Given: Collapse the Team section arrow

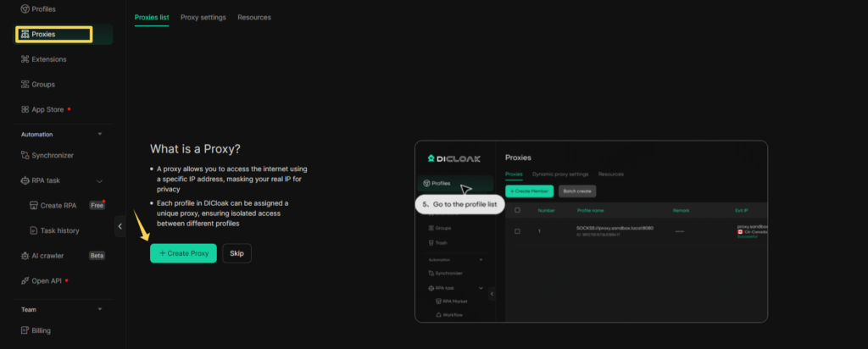Looking at the screenshot, I should [100, 309].
